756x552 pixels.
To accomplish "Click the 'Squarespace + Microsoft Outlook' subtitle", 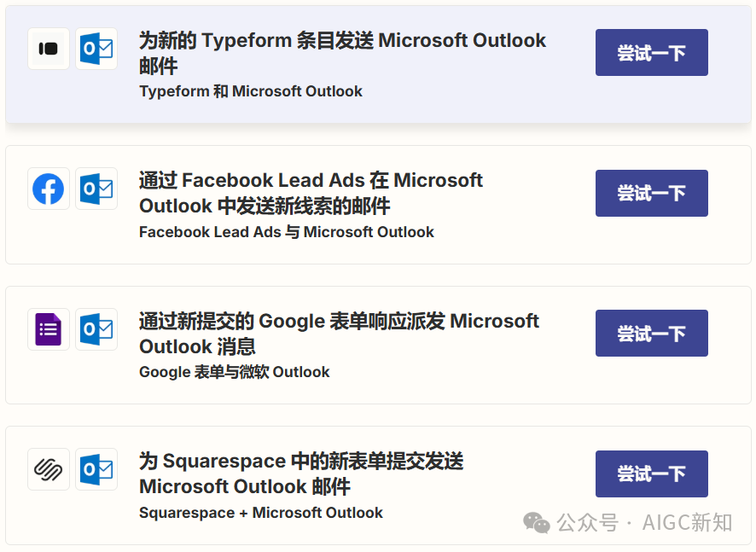I will tap(261, 513).
